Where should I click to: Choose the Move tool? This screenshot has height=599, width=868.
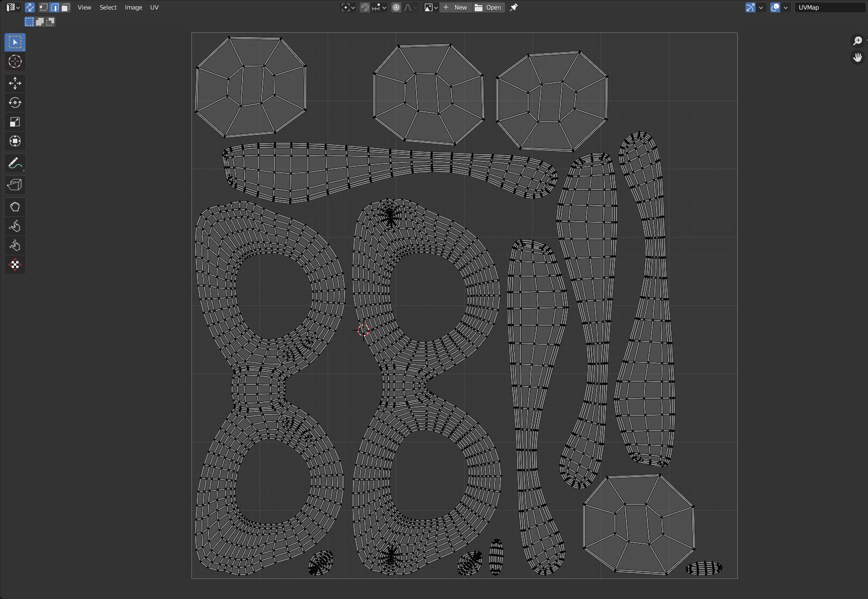(15, 83)
